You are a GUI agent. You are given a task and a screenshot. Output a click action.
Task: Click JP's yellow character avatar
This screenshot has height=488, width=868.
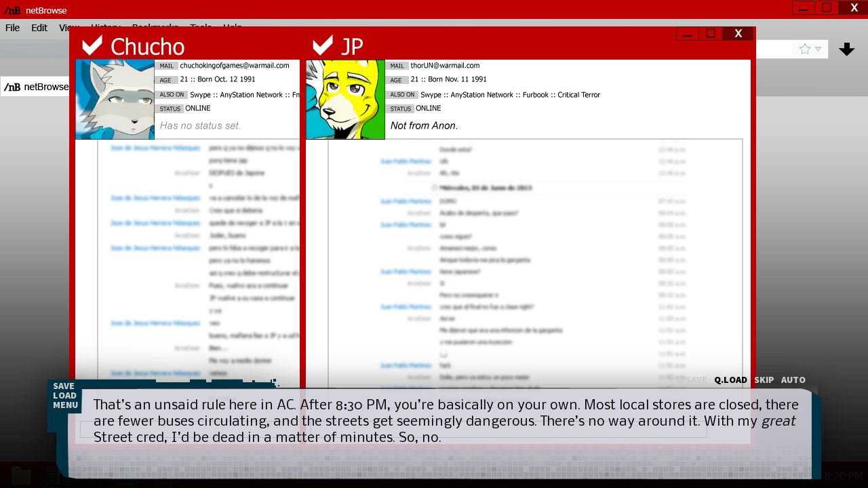(x=345, y=100)
